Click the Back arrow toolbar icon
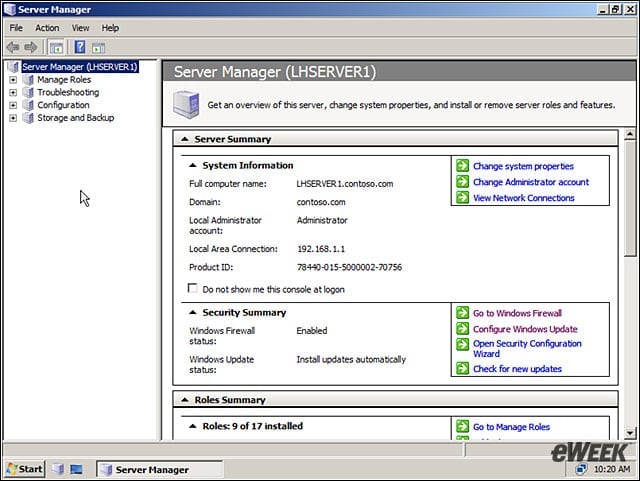 13,47
